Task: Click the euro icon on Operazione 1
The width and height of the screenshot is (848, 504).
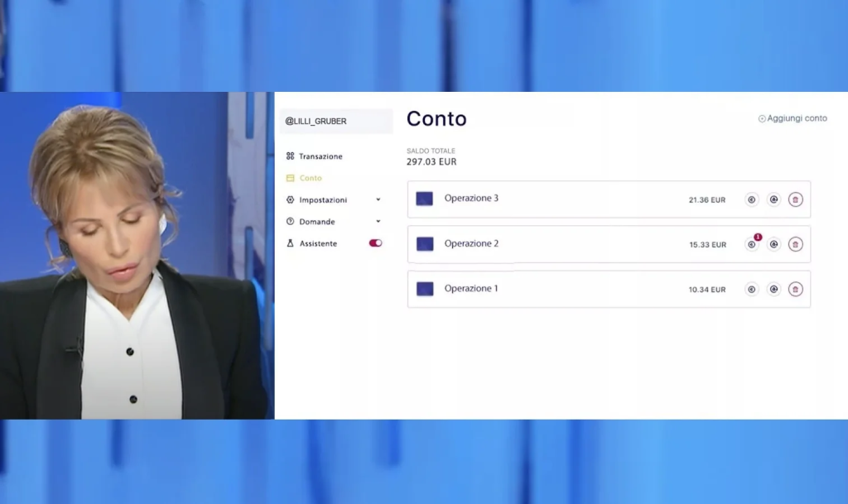Action: (751, 290)
